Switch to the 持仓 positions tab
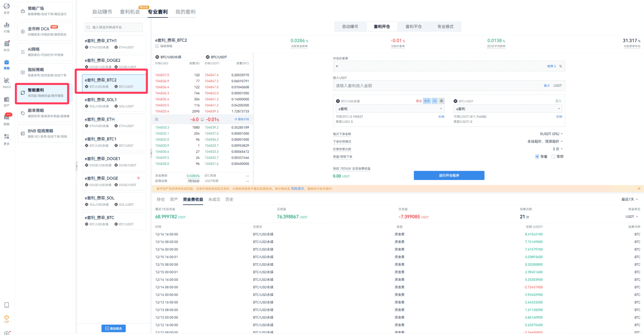This screenshot has width=644, height=335. click(161, 199)
